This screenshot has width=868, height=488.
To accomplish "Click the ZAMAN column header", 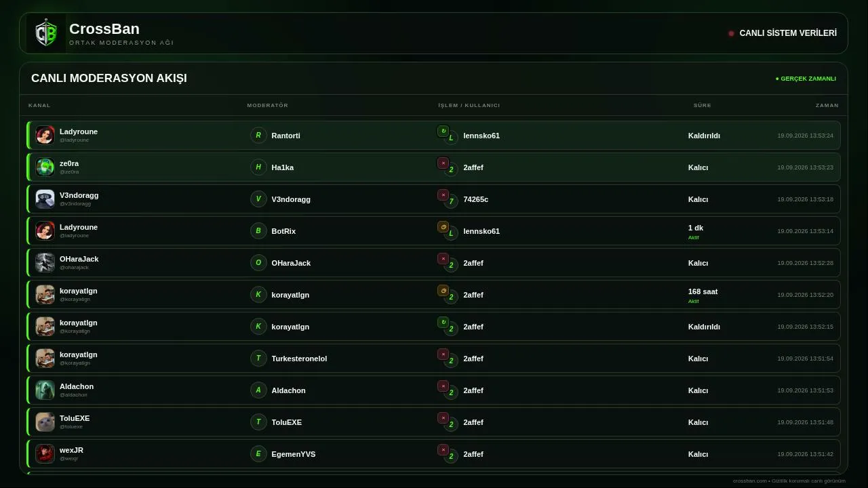I will [x=827, y=105].
